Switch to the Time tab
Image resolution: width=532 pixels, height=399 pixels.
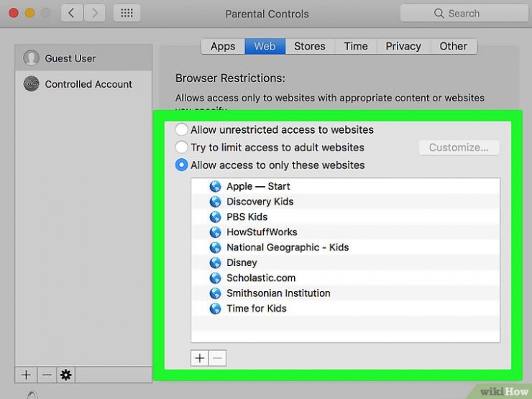[356, 46]
